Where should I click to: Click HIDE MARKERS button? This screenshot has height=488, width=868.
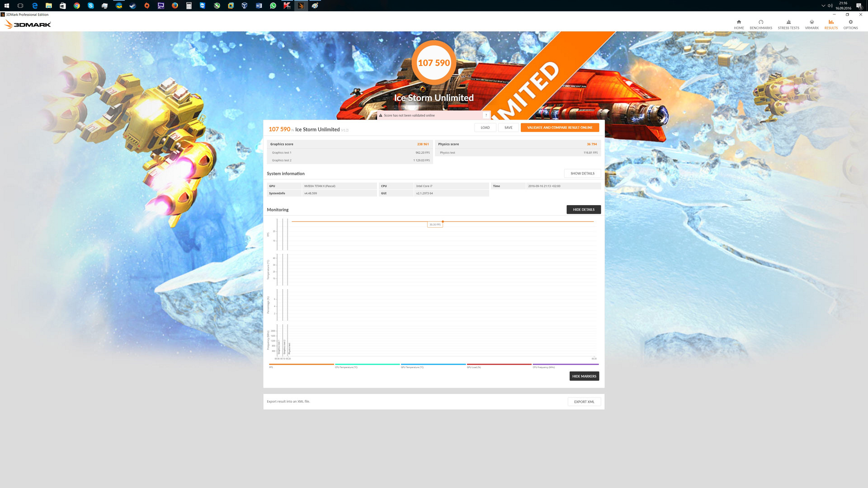[x=584, y=376]
